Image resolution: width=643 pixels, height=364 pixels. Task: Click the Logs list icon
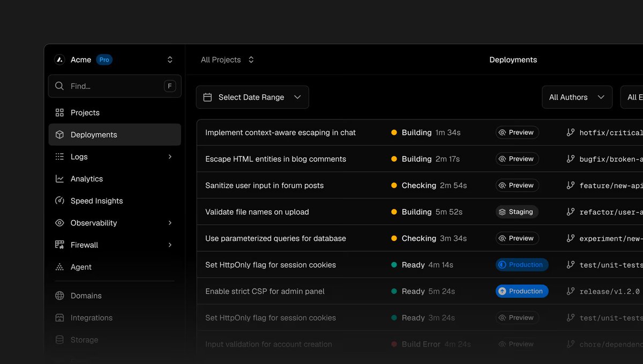coord(59,157)
